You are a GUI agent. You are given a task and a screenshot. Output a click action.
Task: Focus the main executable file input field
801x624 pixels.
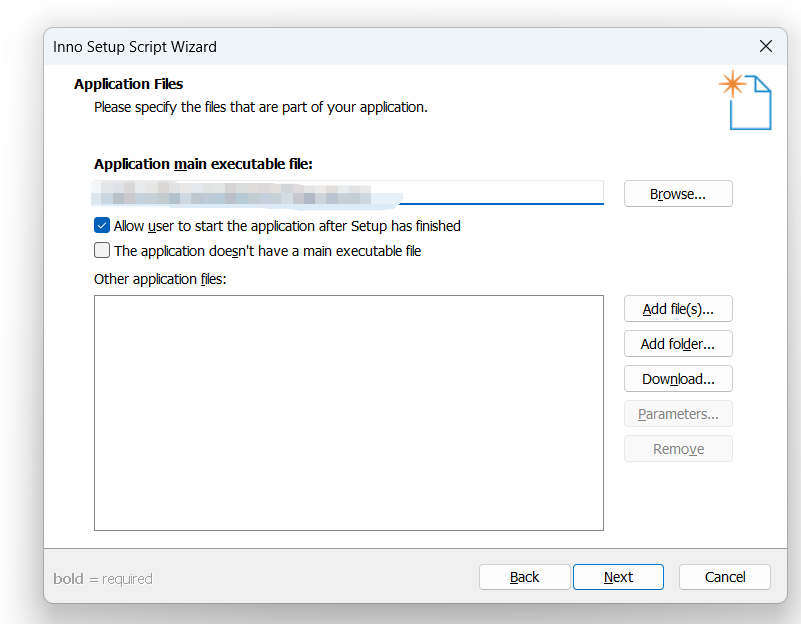(x=348, y=193)
